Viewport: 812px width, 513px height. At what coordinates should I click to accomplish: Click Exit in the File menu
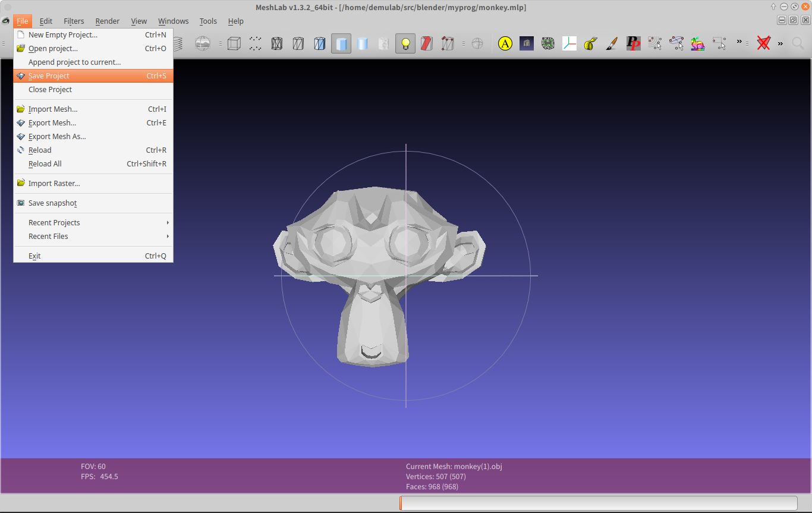pos(93,256)
